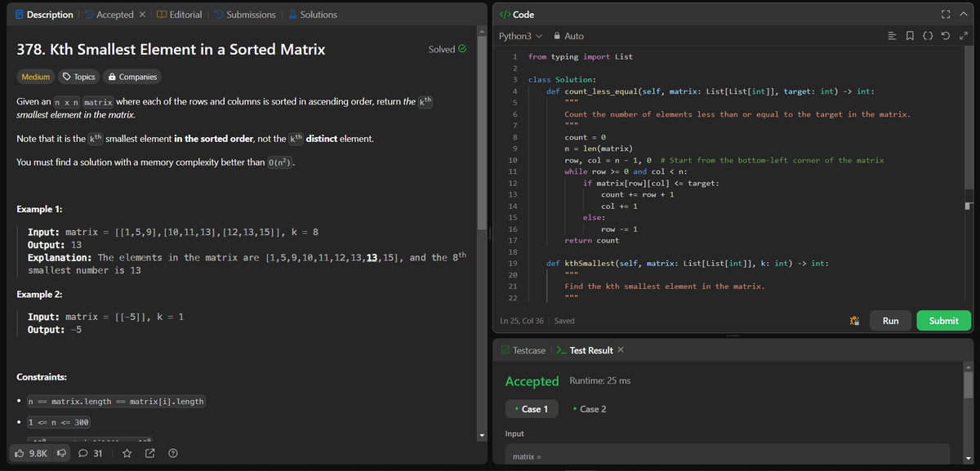The width and height of the screenshot is (980, 471).
Task: Click the 'Saved' status text
Action: [564, 321]
